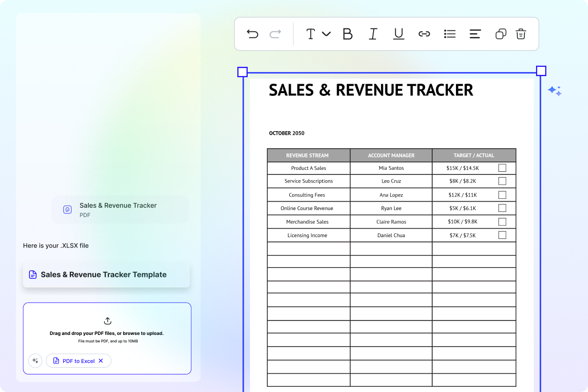Viewport: 588px width, 392px height.
Task: Delete the selected element with trash icon
Action: point(521,34)
